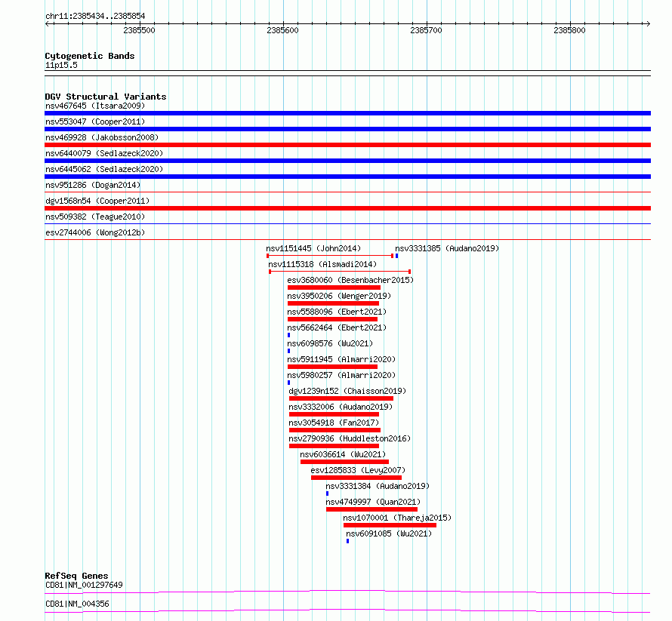Click nsv5588096 (Ebert2021) label

(x=337, y=312)
